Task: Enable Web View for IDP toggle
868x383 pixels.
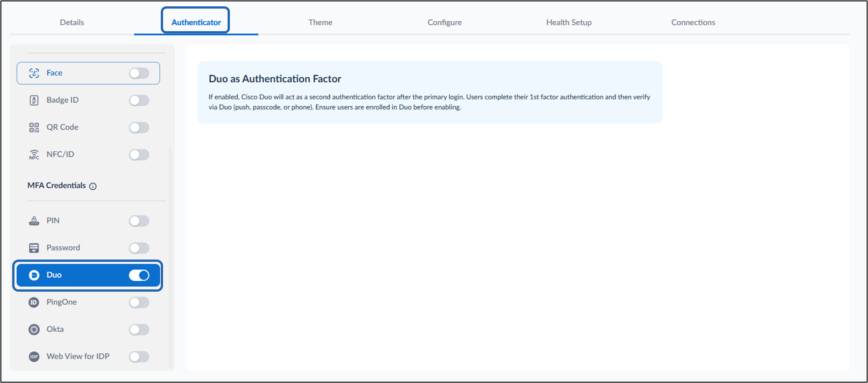Action: click(x=139, y=357)
